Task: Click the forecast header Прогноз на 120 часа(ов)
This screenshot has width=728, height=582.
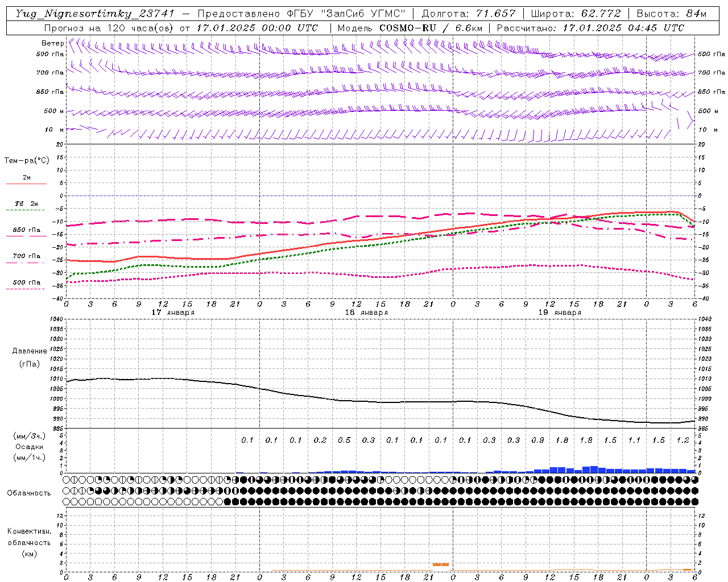Action: tap(110, 28)
